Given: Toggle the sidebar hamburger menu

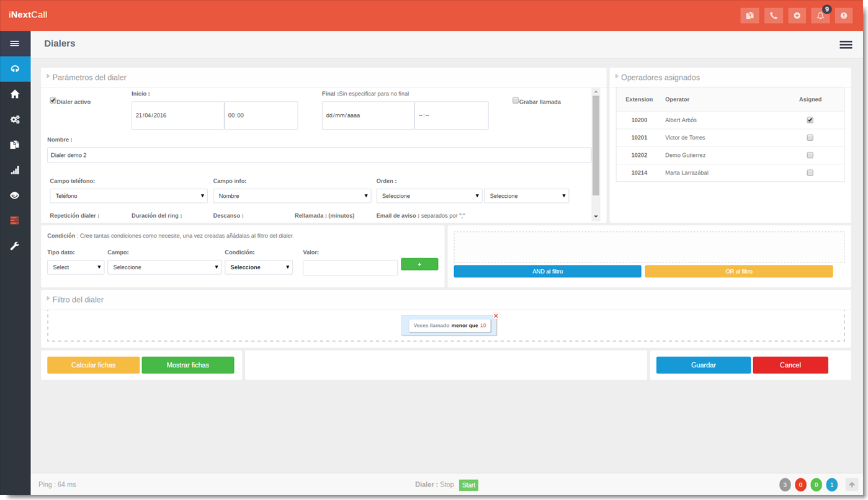Looking at the screenshot, I should click(15, 43).
